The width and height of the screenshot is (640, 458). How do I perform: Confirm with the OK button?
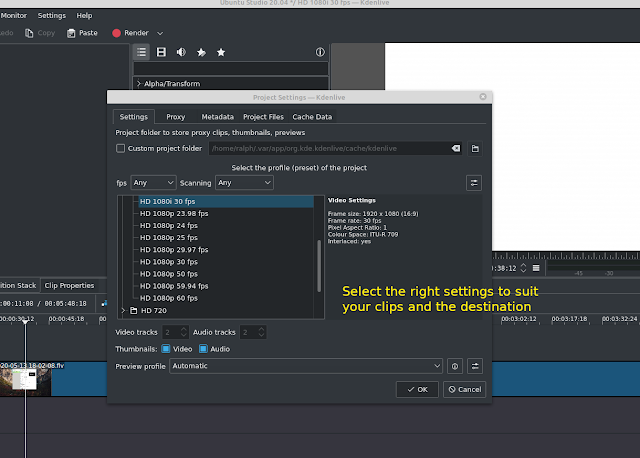click(417, 389)
